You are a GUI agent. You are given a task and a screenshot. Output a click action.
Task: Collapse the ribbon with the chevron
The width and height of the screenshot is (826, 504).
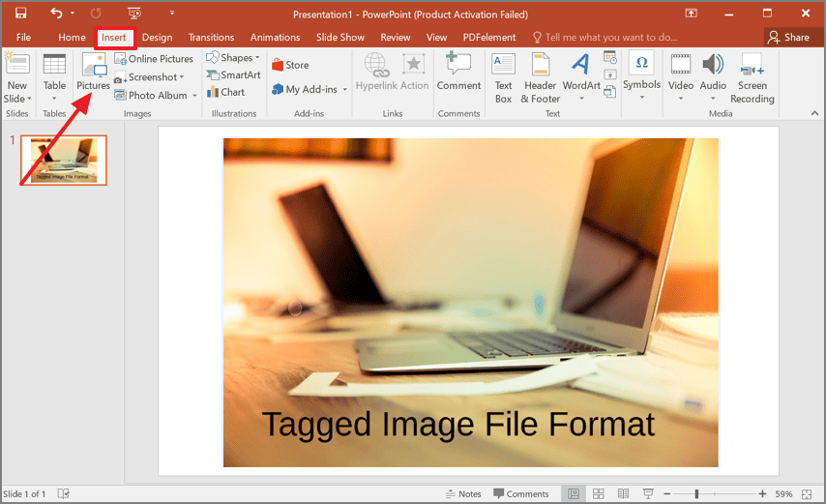[x=814, y=113]
